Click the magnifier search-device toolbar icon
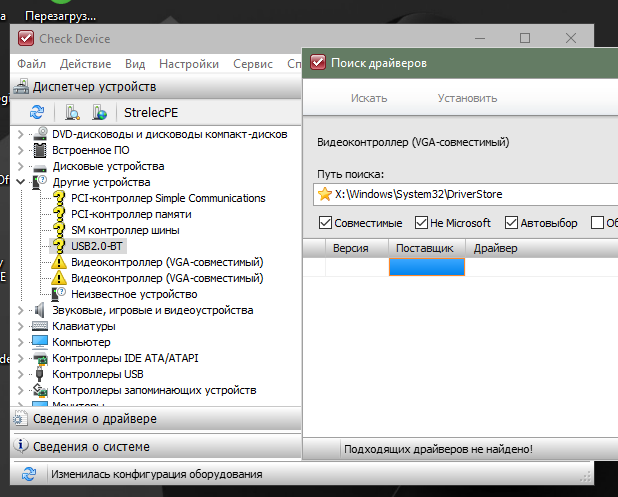 [72, 112]
